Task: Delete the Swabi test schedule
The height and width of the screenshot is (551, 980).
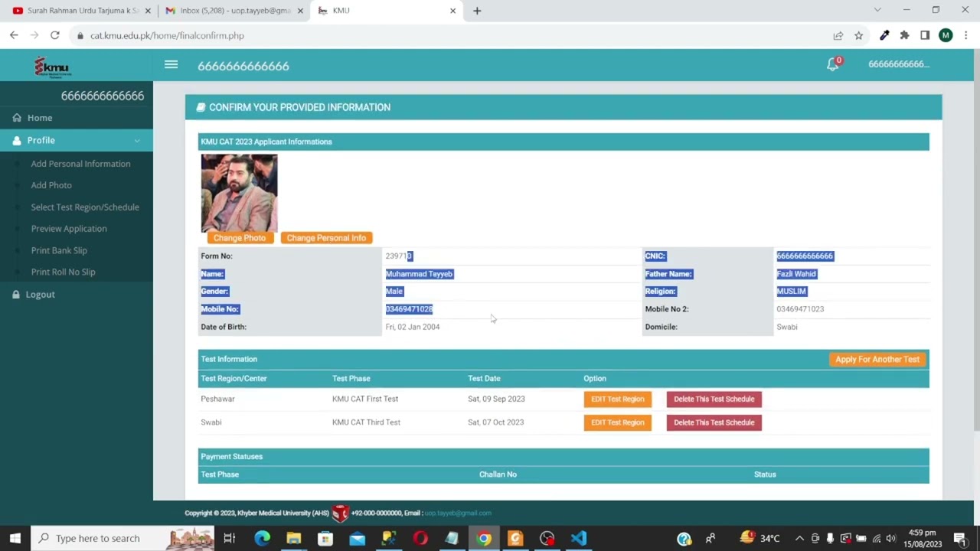Action: (x=714, y=422)
